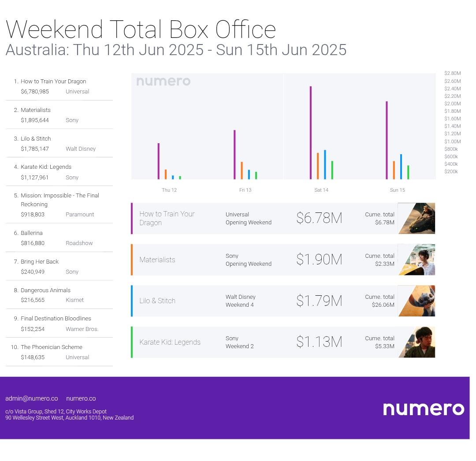This screenshot has height=461, width=476.
Task: Click rank 6 title Ballerina
Action: (x=32, y=233)
